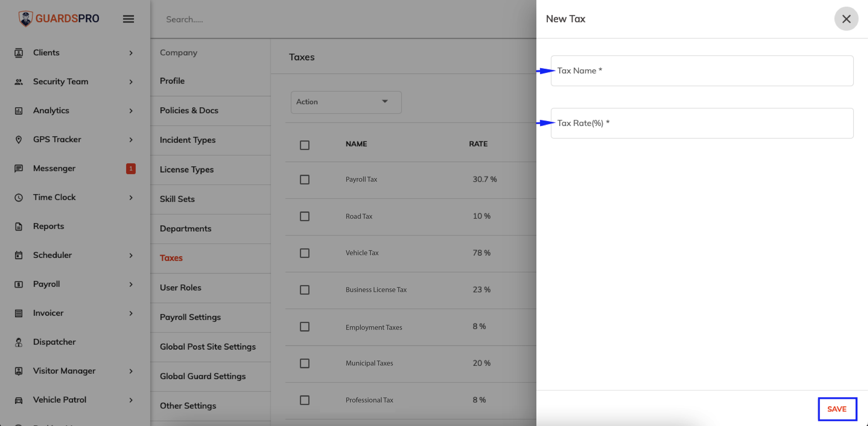Click the Security Team people icon
This screenshot has height=426, width=868.
(19, 82)
